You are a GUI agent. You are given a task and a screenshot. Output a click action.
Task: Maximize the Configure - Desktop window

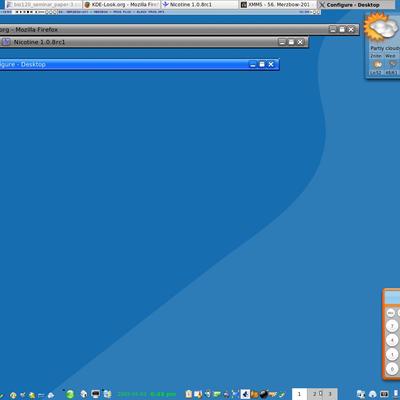pos(262,64)
